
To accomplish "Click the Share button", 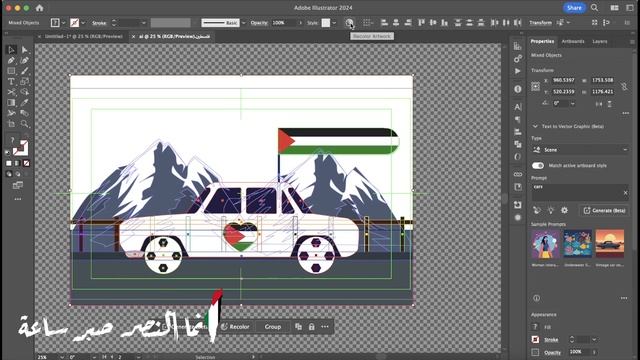I will [x=574, y=8].
